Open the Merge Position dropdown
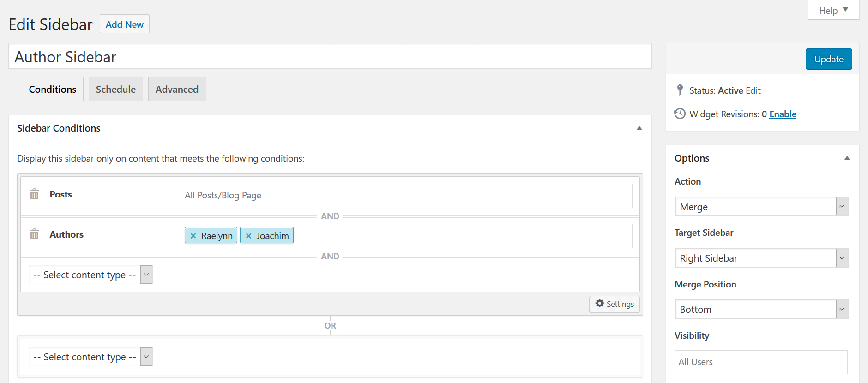This screenshot has width=868, height=383. 761,310
